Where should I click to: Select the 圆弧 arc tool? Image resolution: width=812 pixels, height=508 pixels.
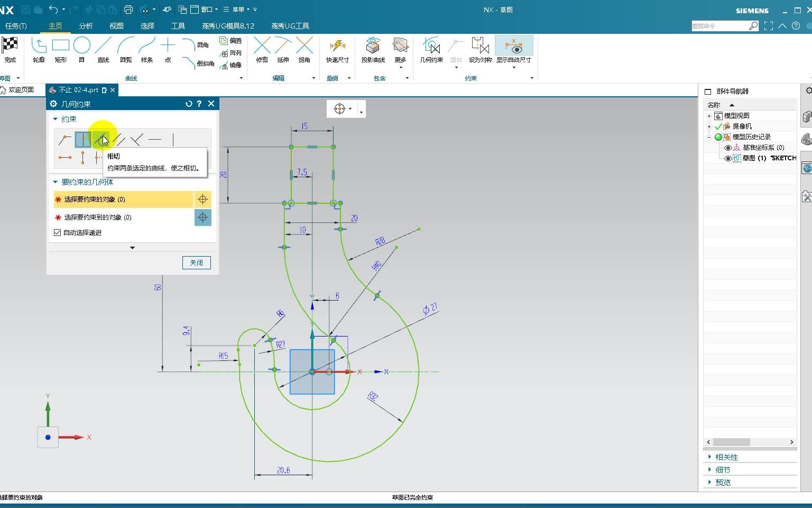[126, 50]
